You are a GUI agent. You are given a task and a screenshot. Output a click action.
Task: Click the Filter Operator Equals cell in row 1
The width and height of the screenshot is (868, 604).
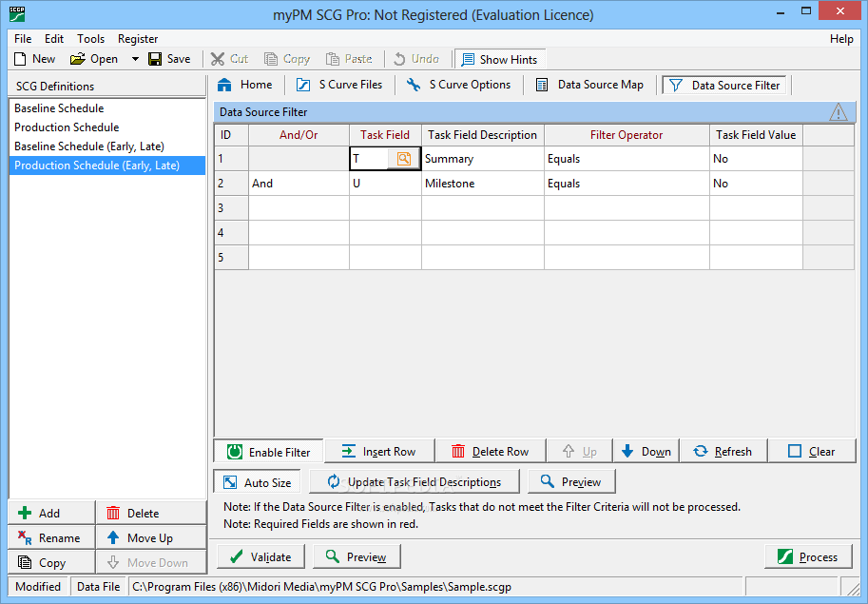click(627, 159)
